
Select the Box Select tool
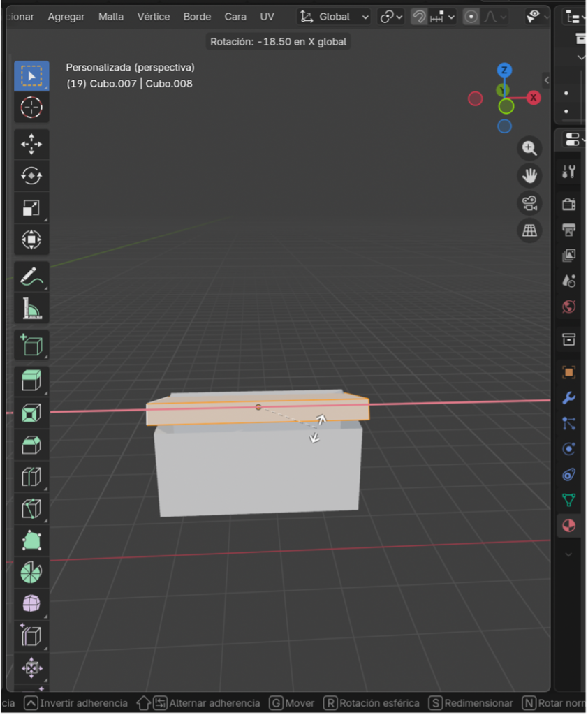point(31,76)
